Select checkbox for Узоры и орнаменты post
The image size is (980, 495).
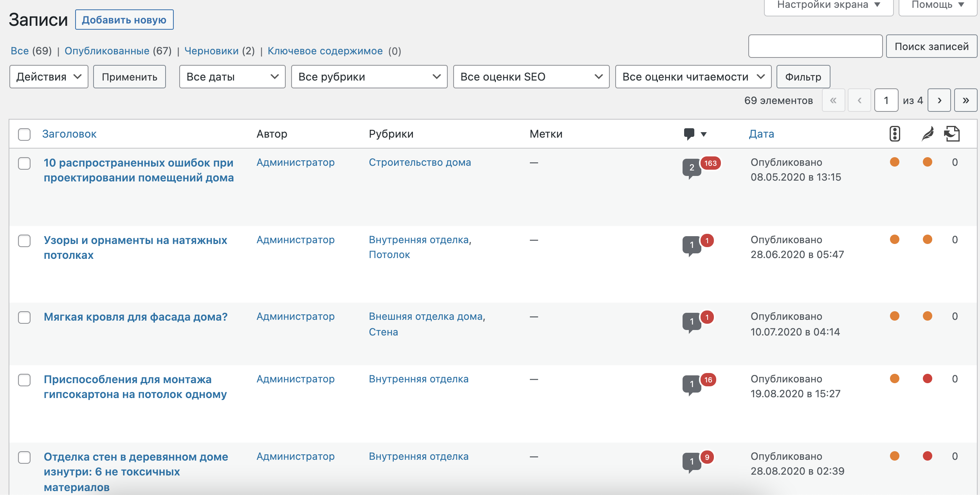tap(24, 240)
